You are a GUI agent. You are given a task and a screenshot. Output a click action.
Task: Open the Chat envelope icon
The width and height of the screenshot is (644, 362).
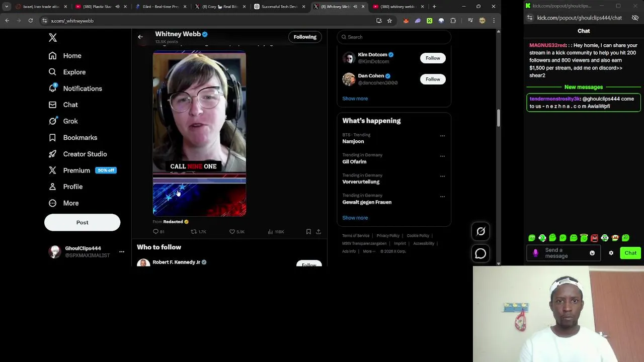pos(52,105)
